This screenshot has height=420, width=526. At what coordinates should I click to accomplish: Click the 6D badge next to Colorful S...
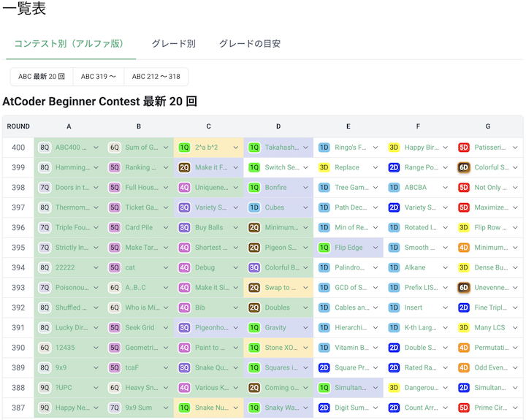coord(464,167)
